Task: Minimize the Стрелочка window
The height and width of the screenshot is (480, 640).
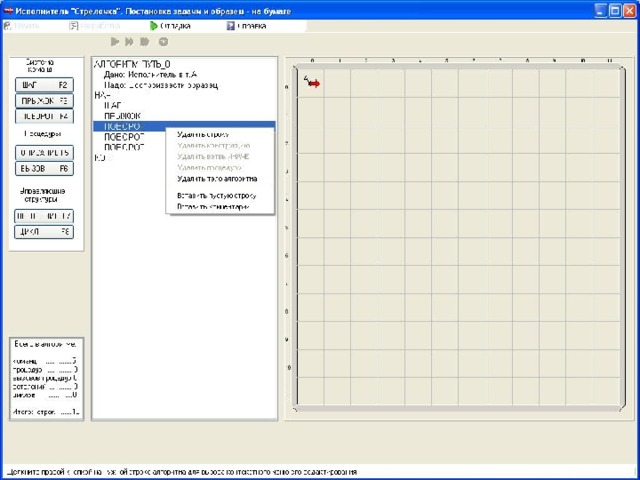Action: tap(600, 11)
